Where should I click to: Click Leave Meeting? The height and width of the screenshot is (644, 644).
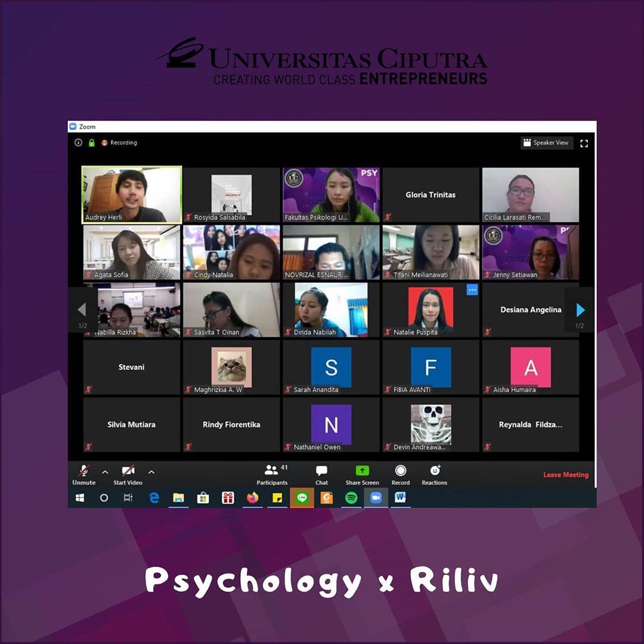point(565,475)
